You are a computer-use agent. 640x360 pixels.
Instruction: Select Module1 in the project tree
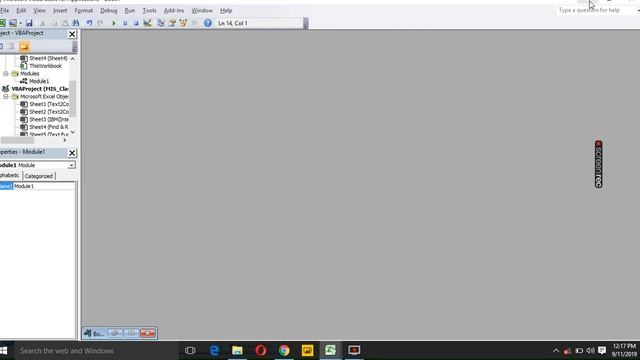click(39, 81)
